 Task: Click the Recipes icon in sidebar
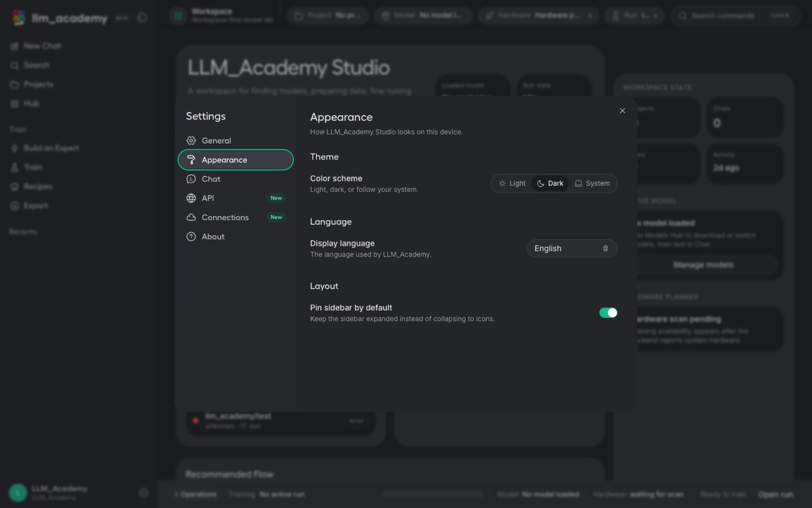coord(15,187)
